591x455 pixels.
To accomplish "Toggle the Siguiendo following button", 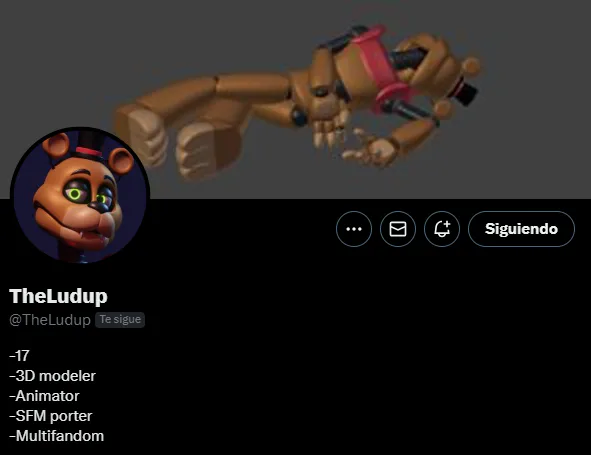I will point(521,229).
